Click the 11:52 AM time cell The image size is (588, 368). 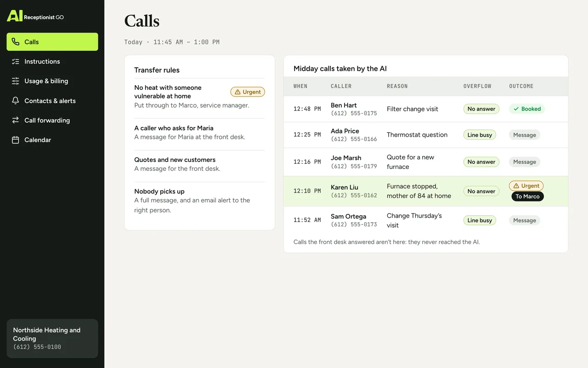coord(307,220)
